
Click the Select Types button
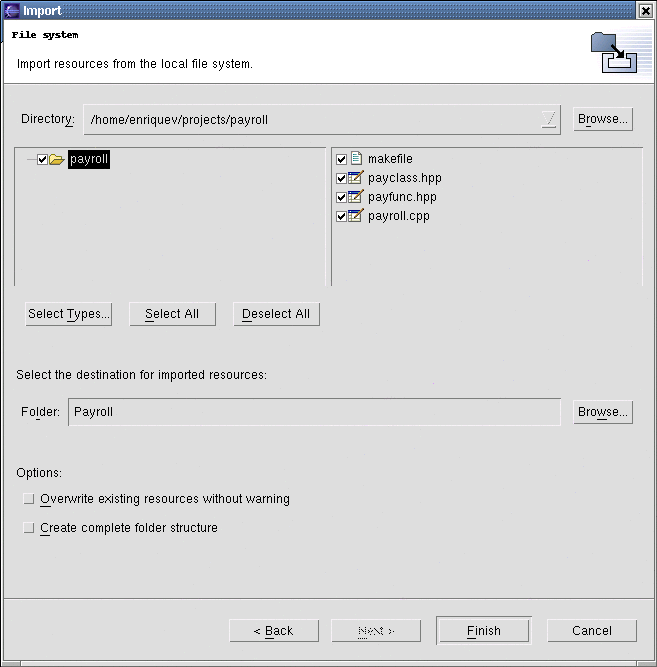[69, 314]
